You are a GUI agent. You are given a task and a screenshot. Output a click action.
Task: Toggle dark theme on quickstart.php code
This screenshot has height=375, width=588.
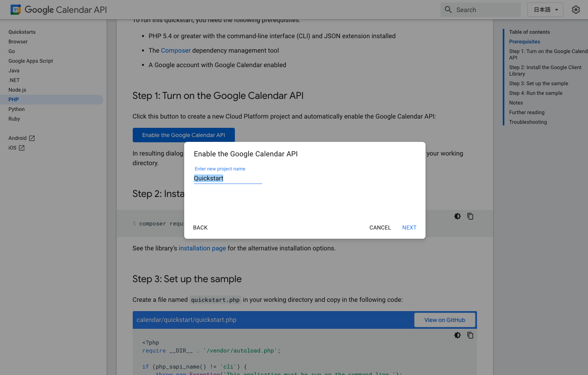coord(457,335)
